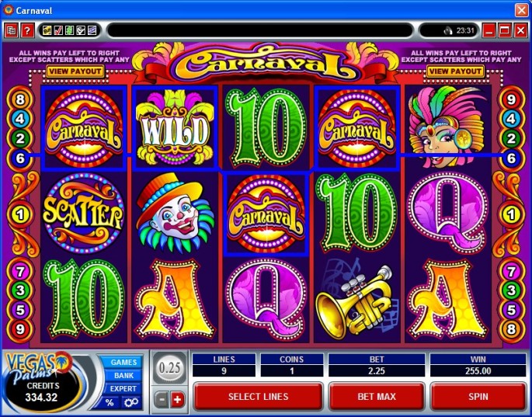
Task: Click the 0.25 coin value chip
Action: [x=169, y=368]
